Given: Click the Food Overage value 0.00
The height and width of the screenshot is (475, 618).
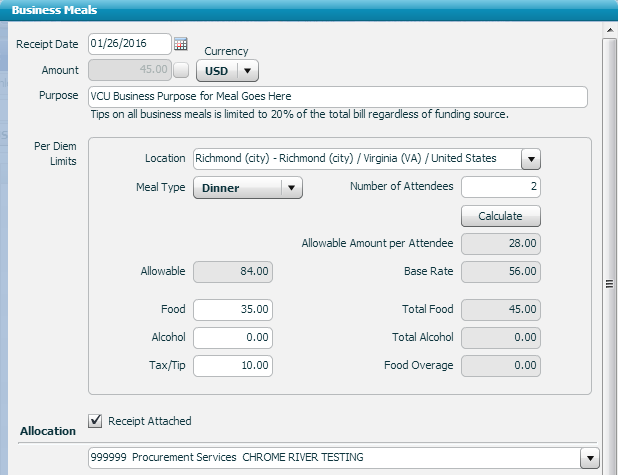Looking at the screenshot, I should tap(501, 366).
